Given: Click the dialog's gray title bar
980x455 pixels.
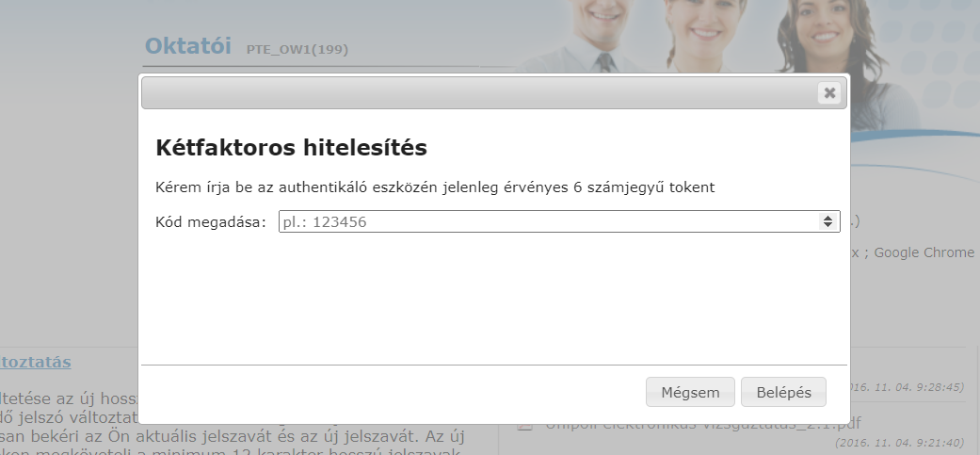Looking at the screenshot, I should [479, 93].
